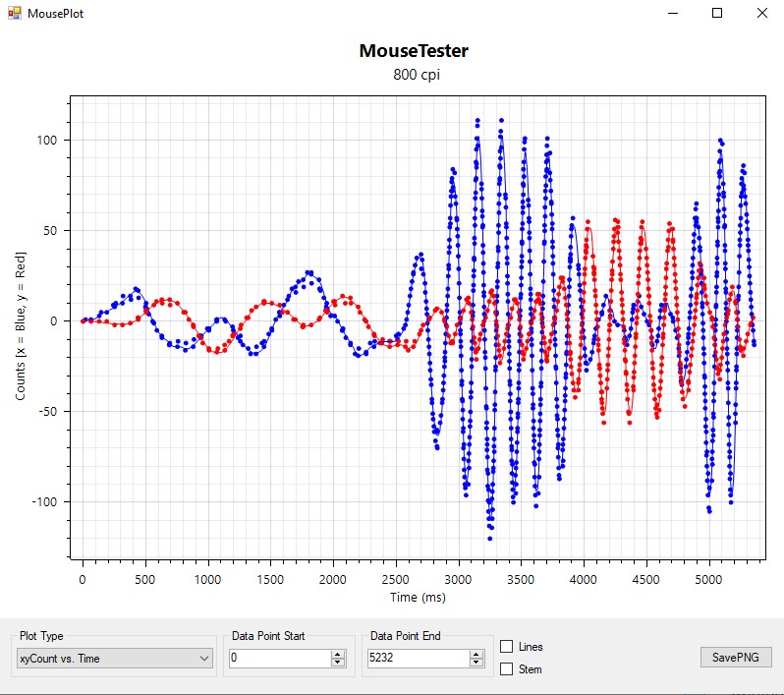Focus the Data Point End field showing 5232
The image size is (784, 695).
coord(418,658)
